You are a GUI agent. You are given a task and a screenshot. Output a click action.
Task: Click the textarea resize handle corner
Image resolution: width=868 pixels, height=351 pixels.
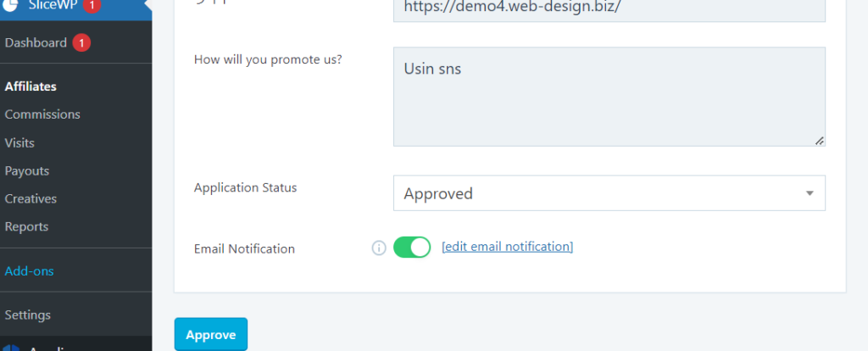tap(820, 141)
